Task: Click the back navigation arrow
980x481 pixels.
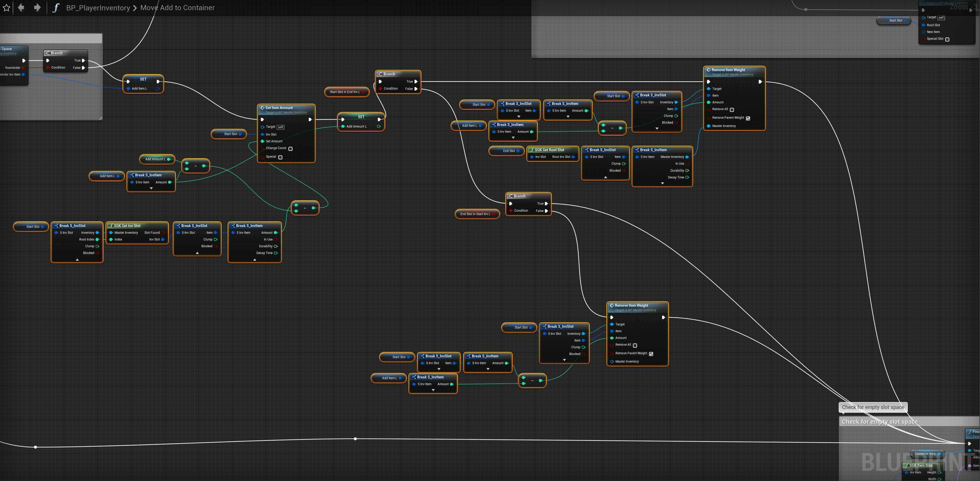Action: pyautogui.click(x=21, y=8)
